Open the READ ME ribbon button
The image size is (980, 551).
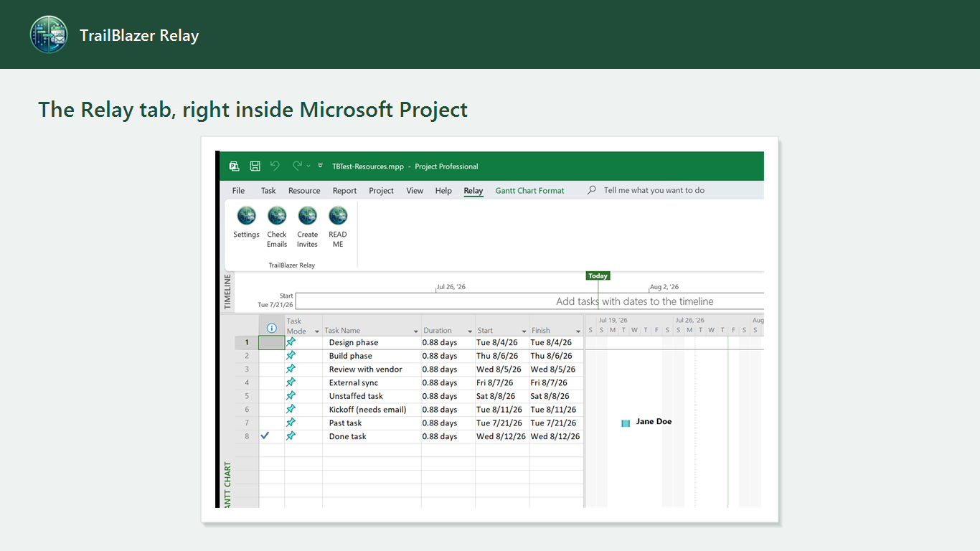point(338,227)
